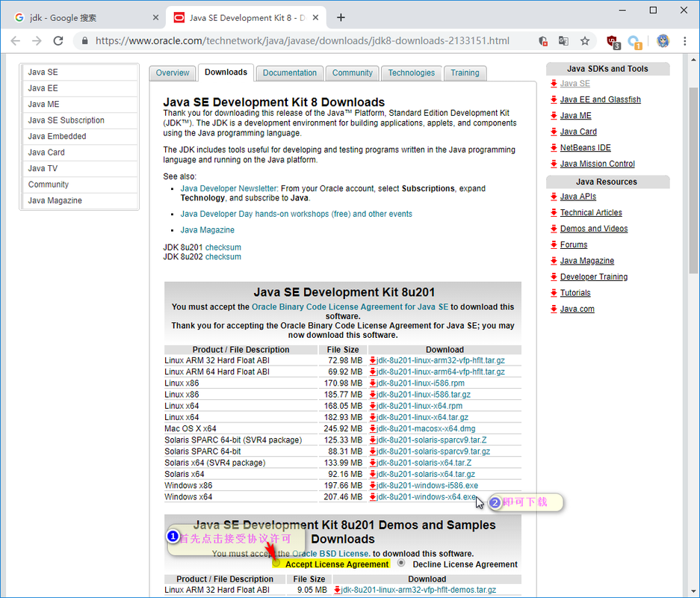700x598 pixels.
Task: Open Oracle Binary Code License Agreement link
Action: (x=350, y=306)
